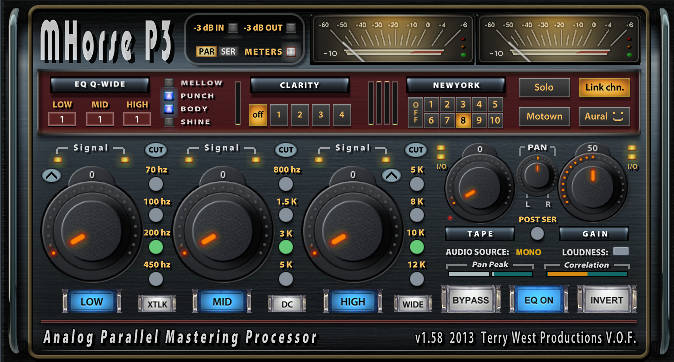Click the LOW Q value field
The width and height of the screenshot is (674, 362).
click(x=62, y=119)
